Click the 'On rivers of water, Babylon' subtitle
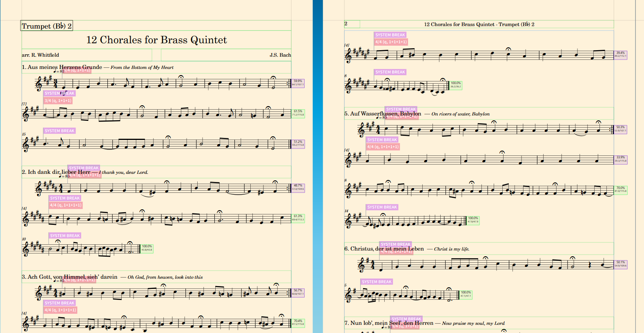The width and height of the screenshot is (644, 333). pyautogui.click(x=460, y=114)
